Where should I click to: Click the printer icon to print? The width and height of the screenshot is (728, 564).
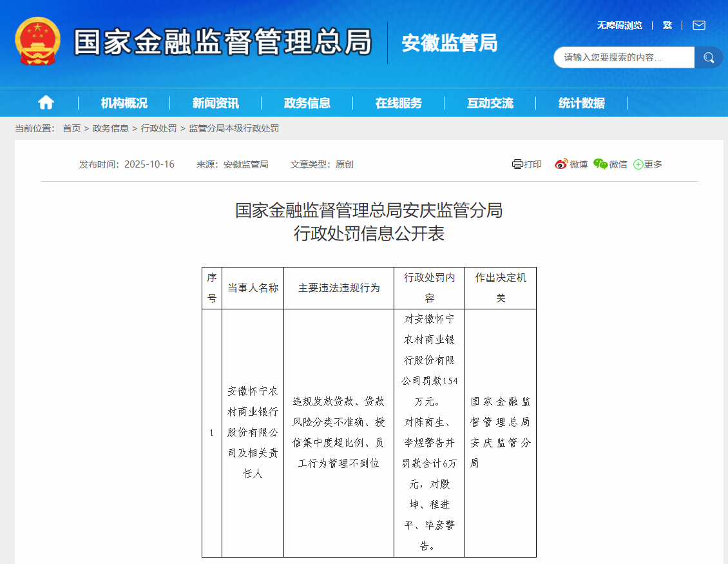pyautogui.click(x=517, y=164)
